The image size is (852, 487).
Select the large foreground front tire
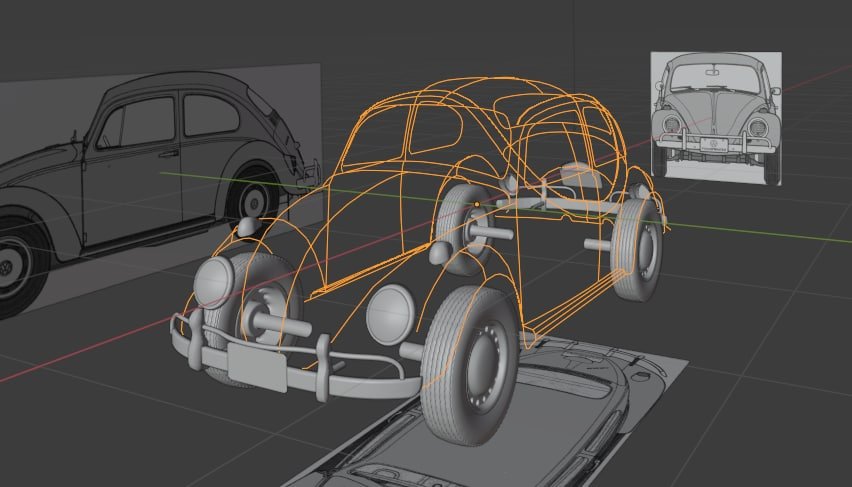[471, 366]
